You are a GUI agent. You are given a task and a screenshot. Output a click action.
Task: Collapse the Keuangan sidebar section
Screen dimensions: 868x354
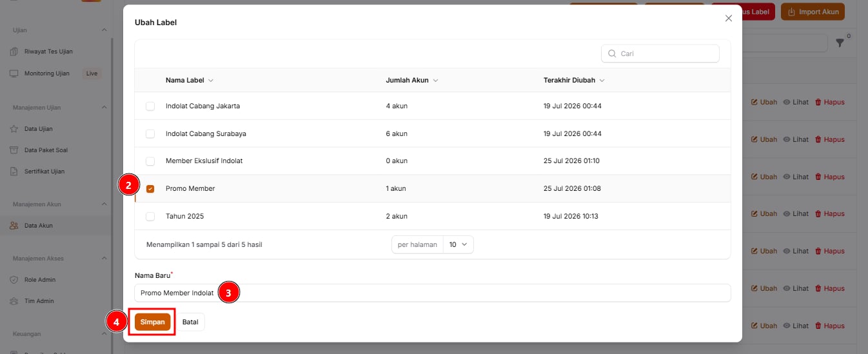tap(104, 334)
